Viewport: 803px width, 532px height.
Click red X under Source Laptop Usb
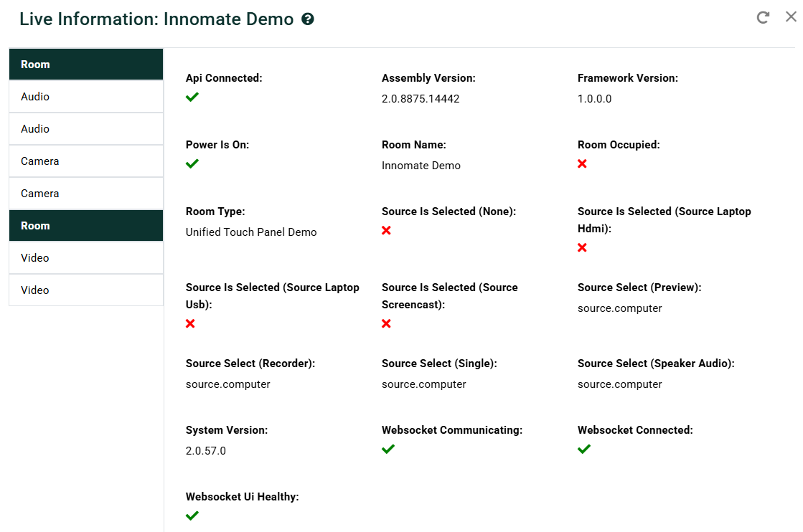[x=190, y=323]
